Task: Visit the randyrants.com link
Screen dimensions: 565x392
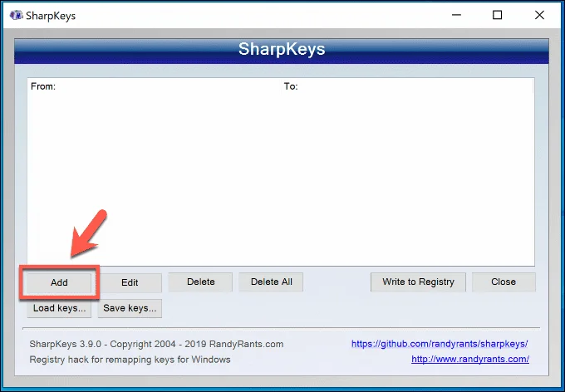Action: [470, 360]
